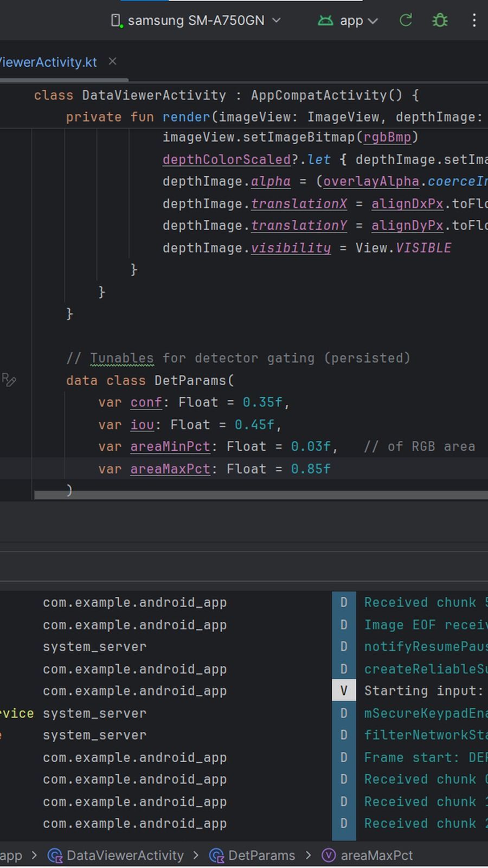Viewport: 488px width, 868px height.
Task: Open the more actions kebab menu
Action: click(474, 21)
